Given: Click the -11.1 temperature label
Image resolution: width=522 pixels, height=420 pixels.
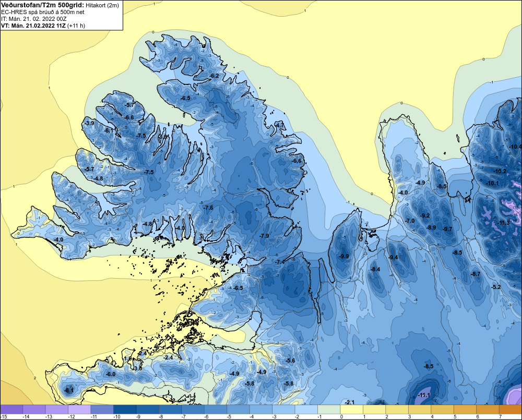Looking at the screenshot, I should [424, 395].
